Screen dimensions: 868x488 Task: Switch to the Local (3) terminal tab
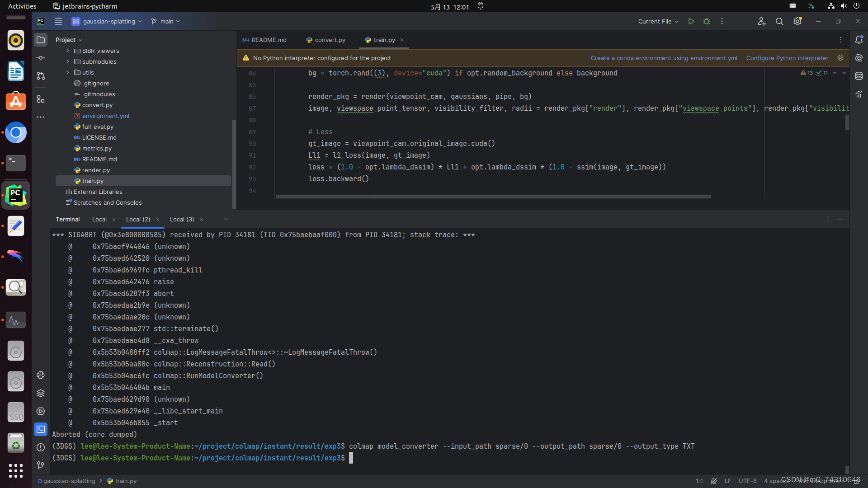pos(182,219)
